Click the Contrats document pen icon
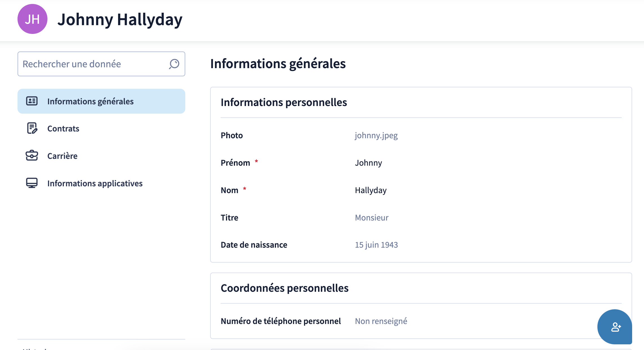This screenshot has height=350, width=644. 32,128
